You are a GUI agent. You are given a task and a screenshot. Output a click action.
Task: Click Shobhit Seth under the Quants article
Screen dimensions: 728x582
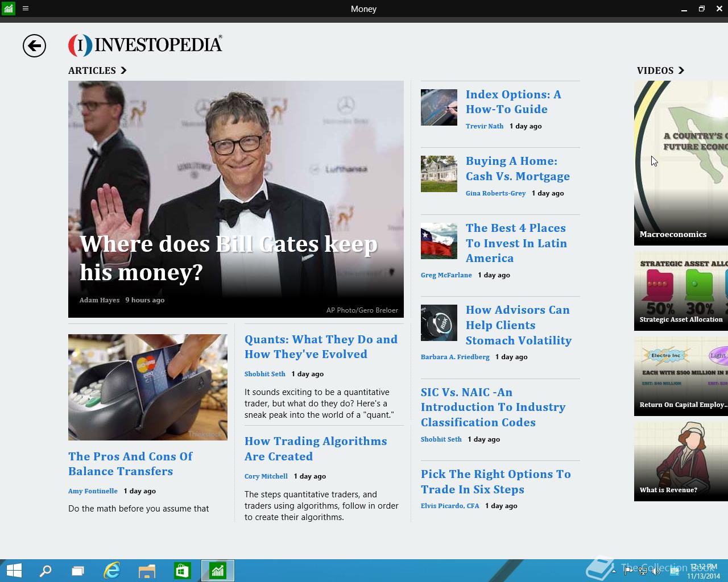tap(265, 374)
